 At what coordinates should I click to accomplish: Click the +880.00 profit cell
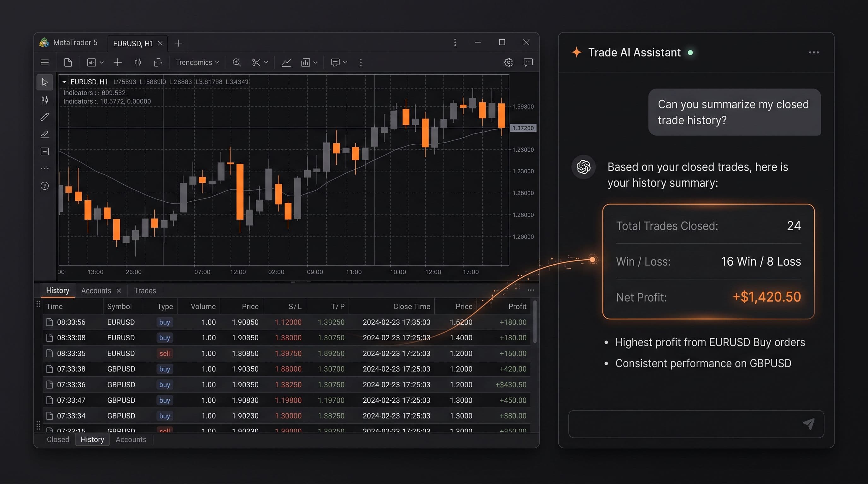click(513, 416)
